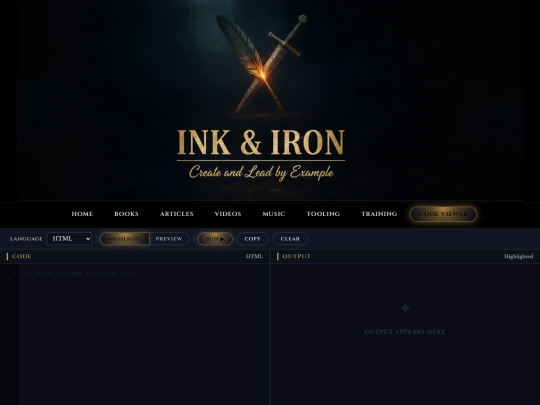The width and height of the screenshot is (540, 405).
Task: Click the OUTPUT panel header label
Action: pos(297,256)
